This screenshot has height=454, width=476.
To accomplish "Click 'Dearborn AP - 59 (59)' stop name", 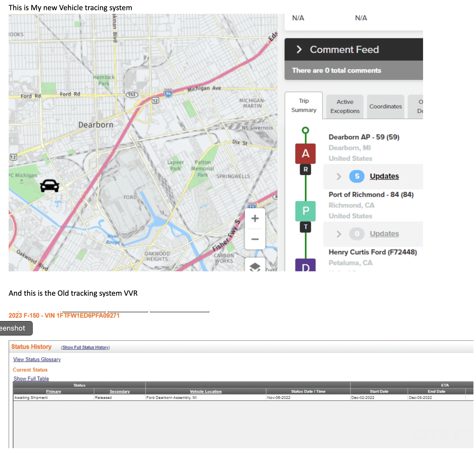I will tap(364, 137).
